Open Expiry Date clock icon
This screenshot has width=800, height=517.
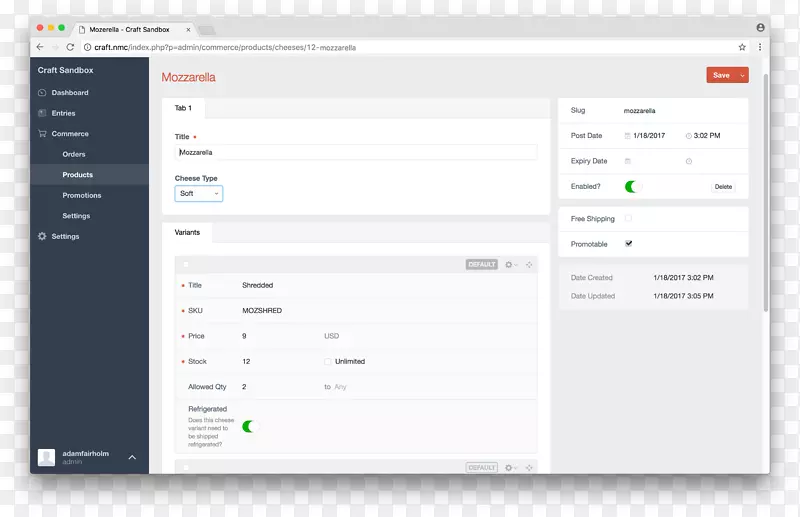688,161
